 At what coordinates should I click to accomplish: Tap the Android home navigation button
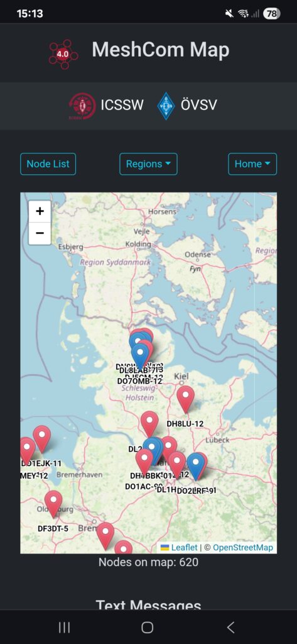[x=148, y=627]
